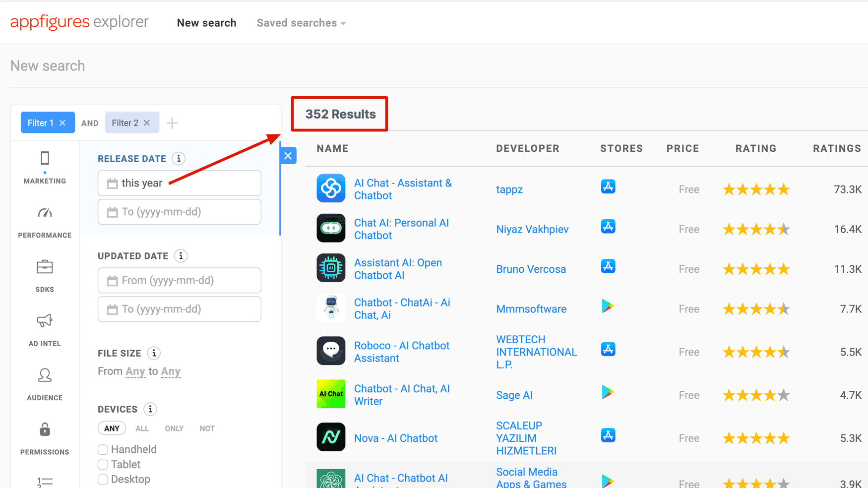This screenshot has width=868, height=488.
Task: Click Nova - AI Chatbot app icon
Action: [331, 437]
